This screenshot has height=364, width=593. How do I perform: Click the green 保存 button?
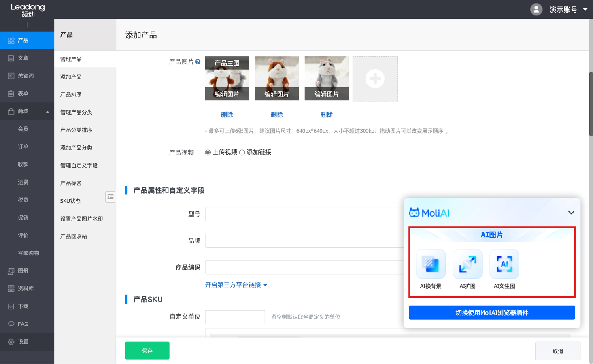147,351
